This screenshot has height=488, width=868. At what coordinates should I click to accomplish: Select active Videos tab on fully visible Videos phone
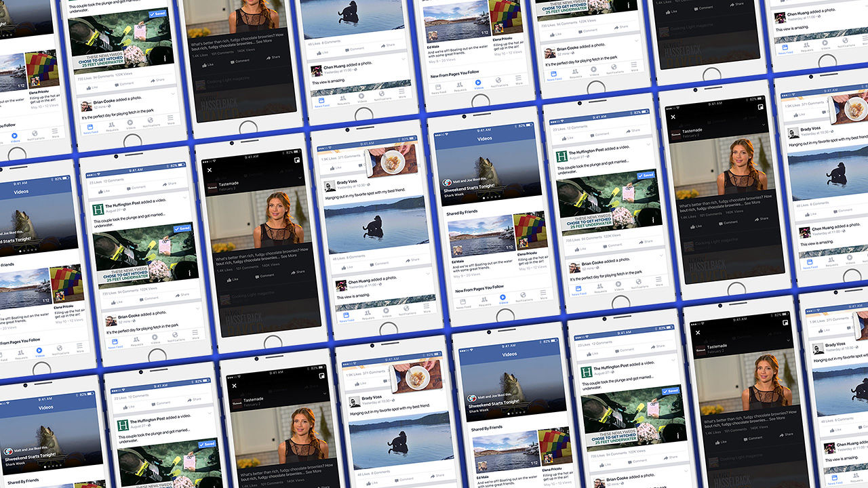click(502, 299)
